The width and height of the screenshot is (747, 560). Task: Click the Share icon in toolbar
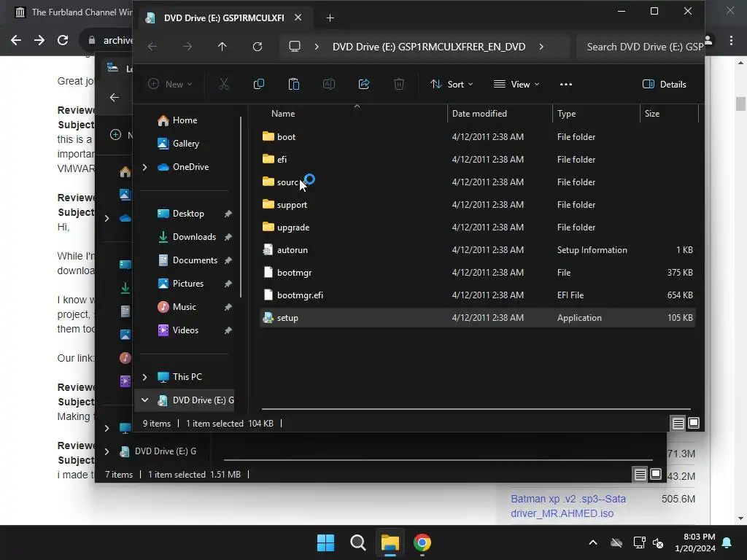pyautogui.click(x=364, y=85)
